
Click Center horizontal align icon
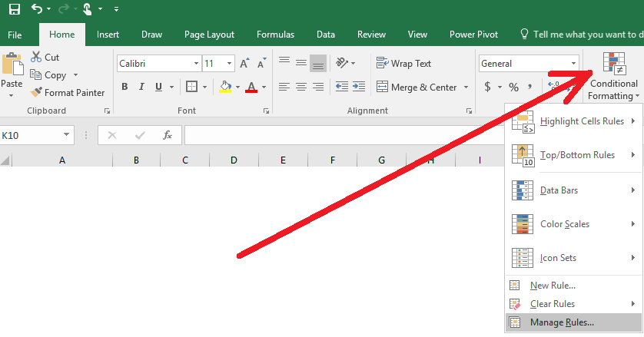pos(301,87)
